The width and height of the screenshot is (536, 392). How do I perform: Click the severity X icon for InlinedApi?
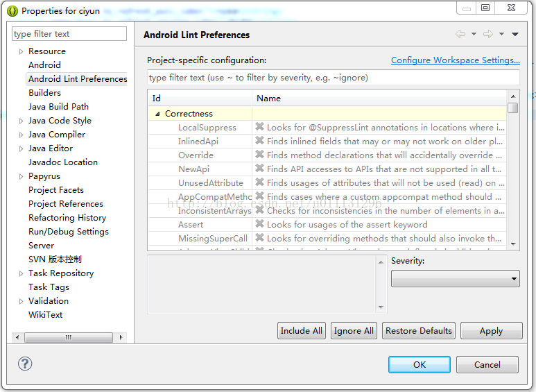[x=259, y=141]
